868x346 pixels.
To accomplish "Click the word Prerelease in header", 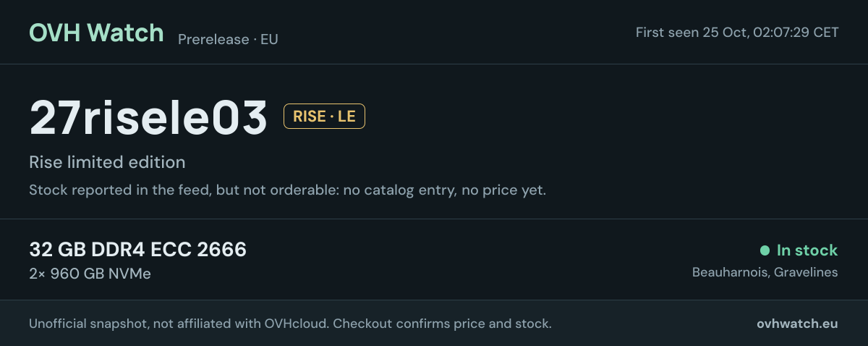I will click(x=213, y=39).
